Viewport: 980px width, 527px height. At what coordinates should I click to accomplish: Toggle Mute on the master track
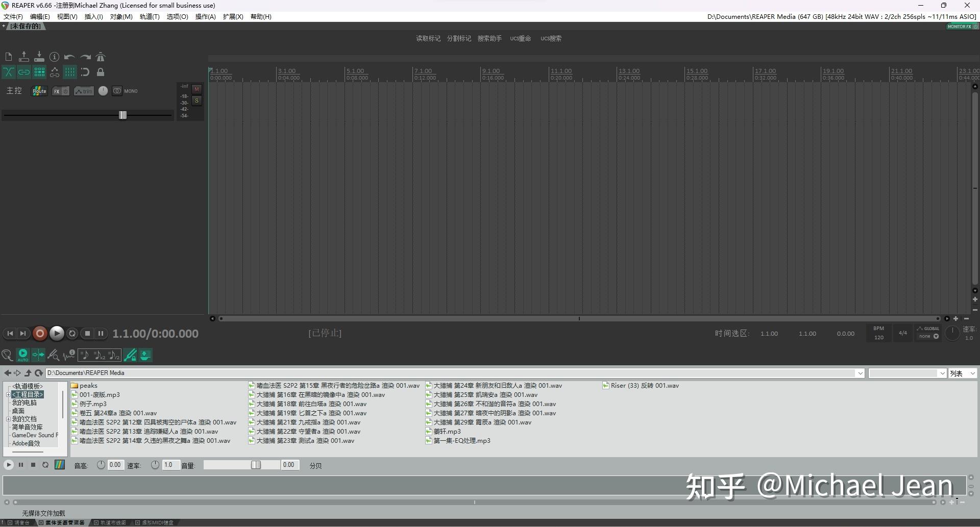click(x=197, y=89)
